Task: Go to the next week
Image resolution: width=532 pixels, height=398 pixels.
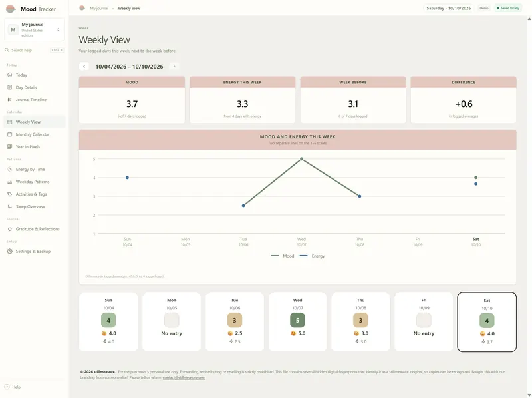Action: tap(174, 66)
